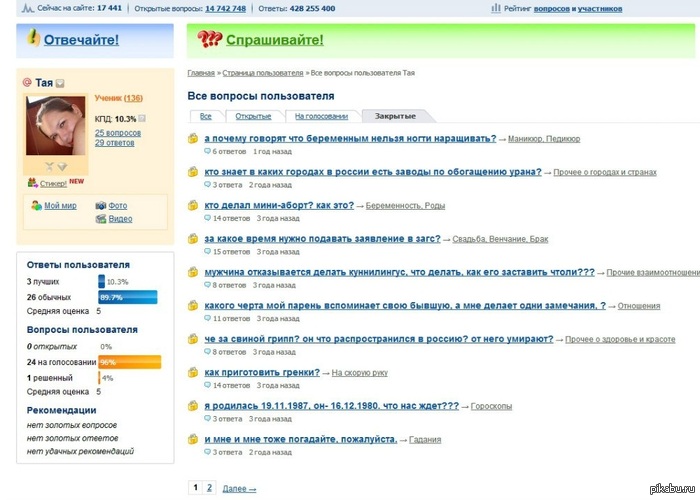Switch to the Открытые tab

[252, 116]
